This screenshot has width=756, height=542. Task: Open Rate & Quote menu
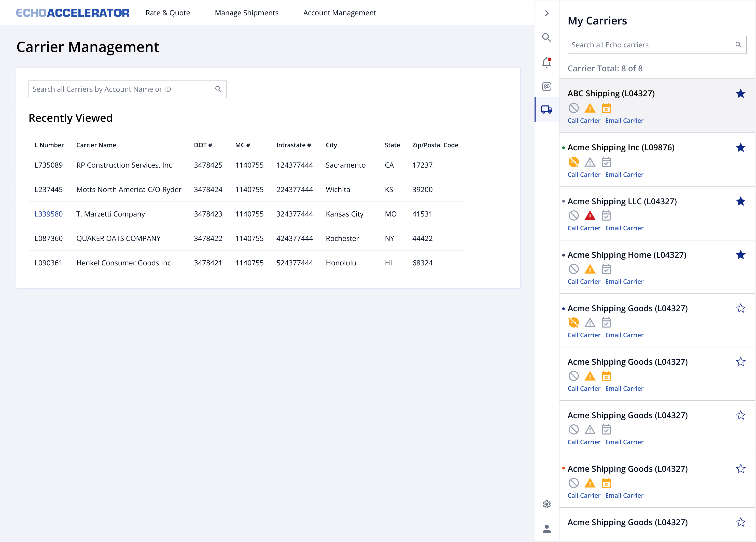(x=168, y=13)
